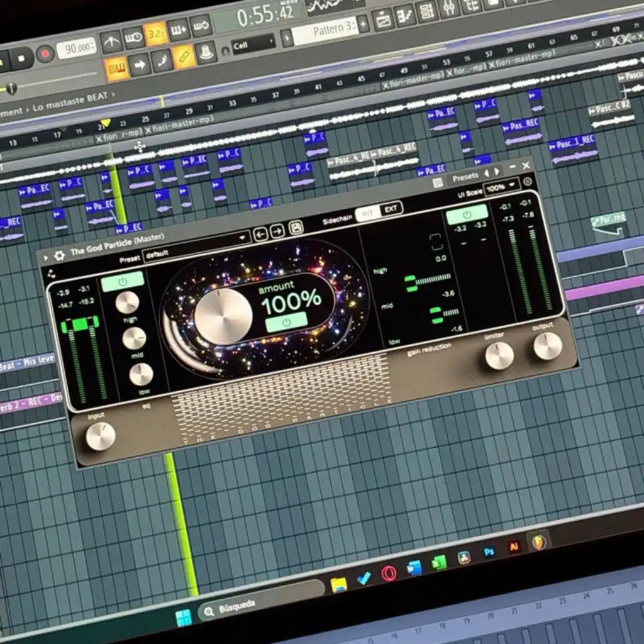Toggle the overdub recording icon

pos(178,29)
